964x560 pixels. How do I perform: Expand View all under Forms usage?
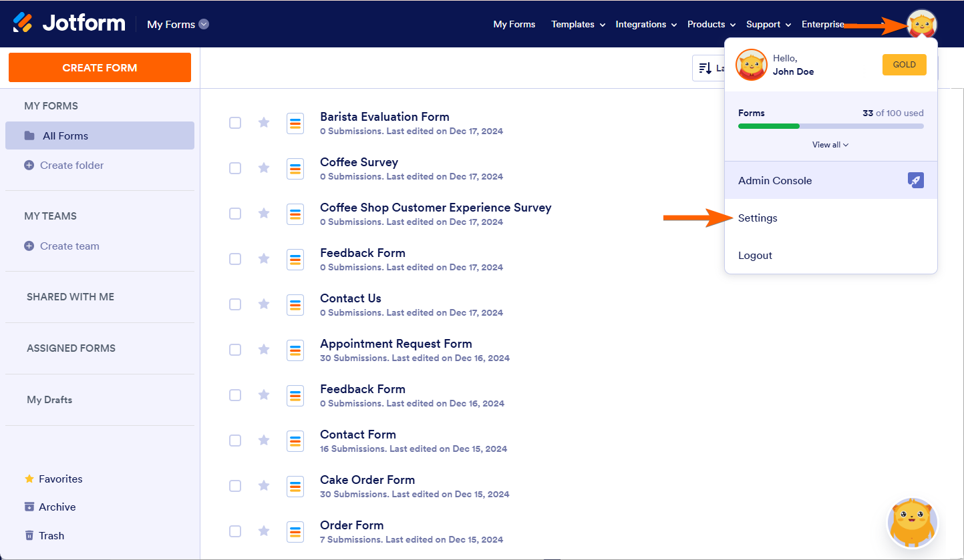point(830,145)
